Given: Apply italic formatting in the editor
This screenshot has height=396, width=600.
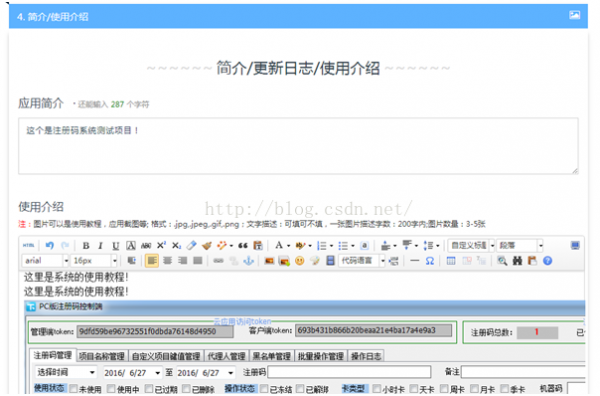Looking at the screenshot, I should [x=100, y=246].
